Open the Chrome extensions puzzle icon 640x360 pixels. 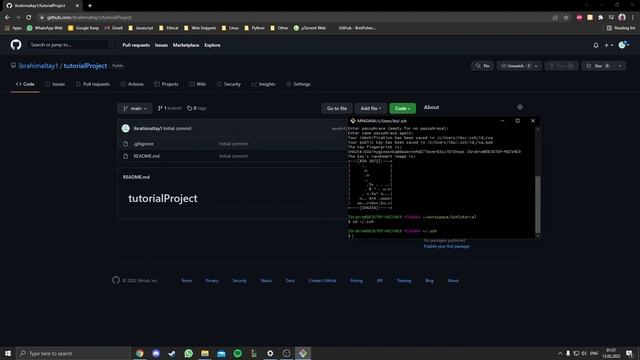click(600, 18)
